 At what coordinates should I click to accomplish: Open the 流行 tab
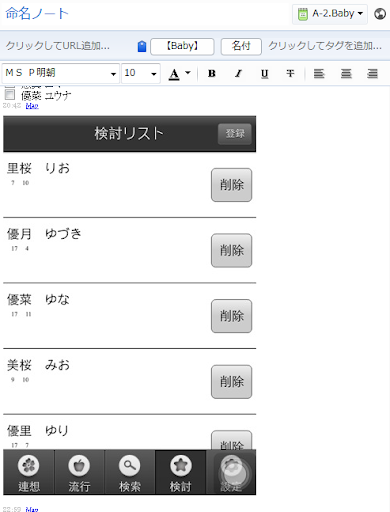(79, 472)
